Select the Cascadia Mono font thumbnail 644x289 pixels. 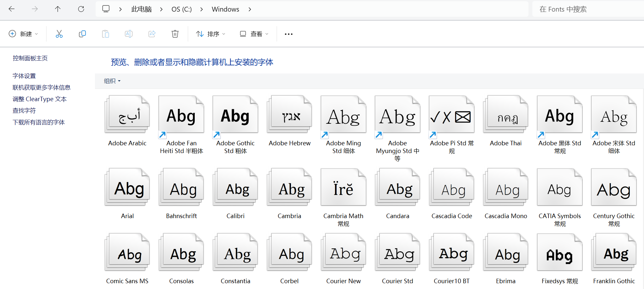pyautogui.click(x=506, y=187)
